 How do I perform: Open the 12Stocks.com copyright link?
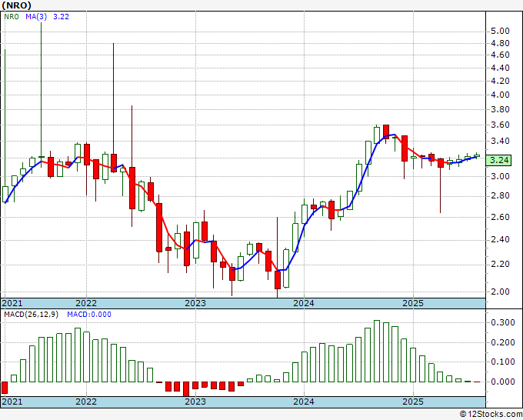[x=491, y=415]
